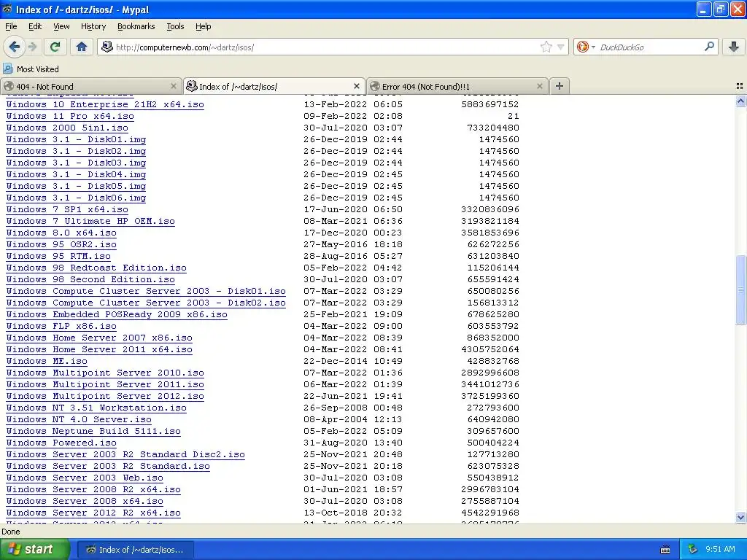This screenshot has width=747, height=560.
Task: Open the Help menu
Action: click(203, 27)
